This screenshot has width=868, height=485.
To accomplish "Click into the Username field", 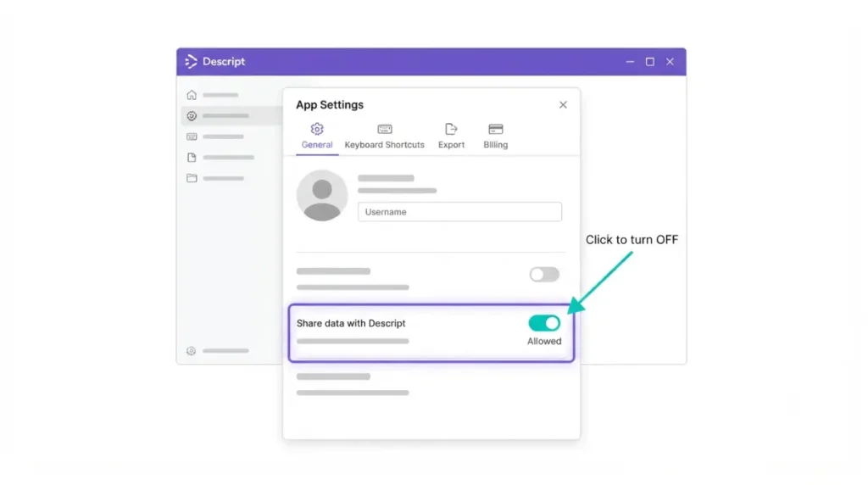I will (x=459, y=211).
